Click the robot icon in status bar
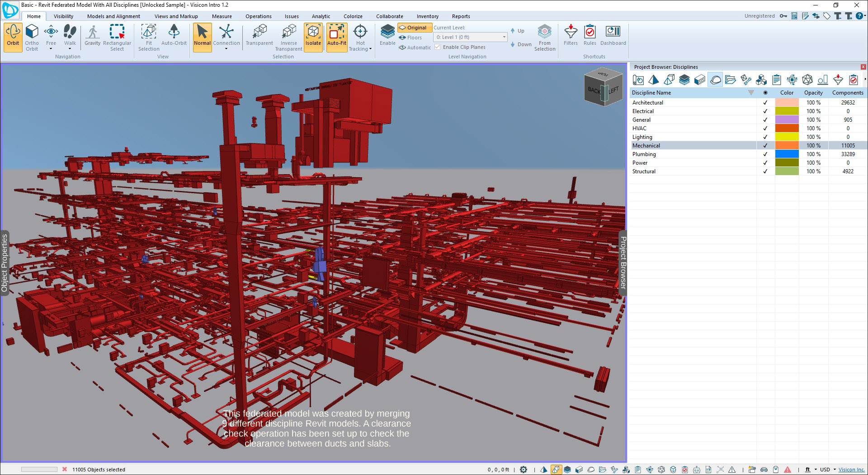 (x=697, y=470)
